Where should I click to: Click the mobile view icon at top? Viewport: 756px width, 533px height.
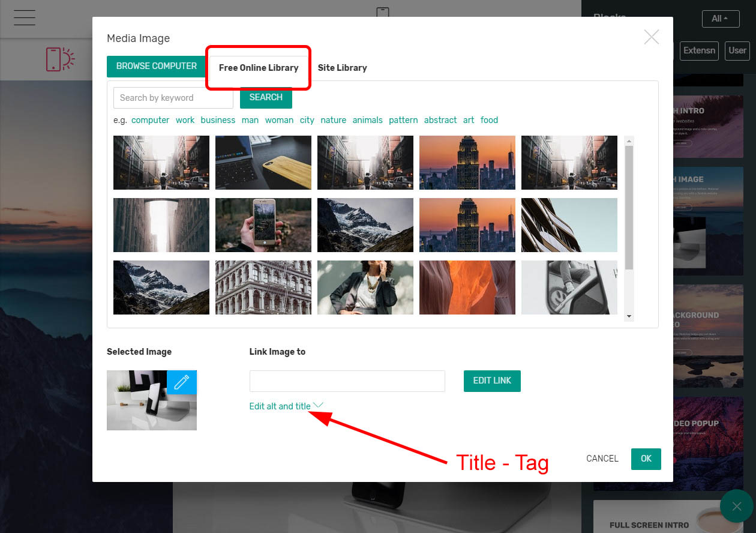383,13
